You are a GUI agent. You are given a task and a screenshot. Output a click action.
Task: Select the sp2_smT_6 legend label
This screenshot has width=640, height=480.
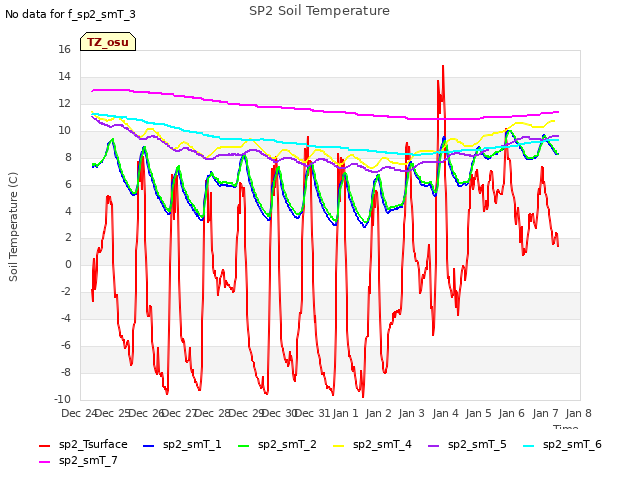tap(572, 444)
